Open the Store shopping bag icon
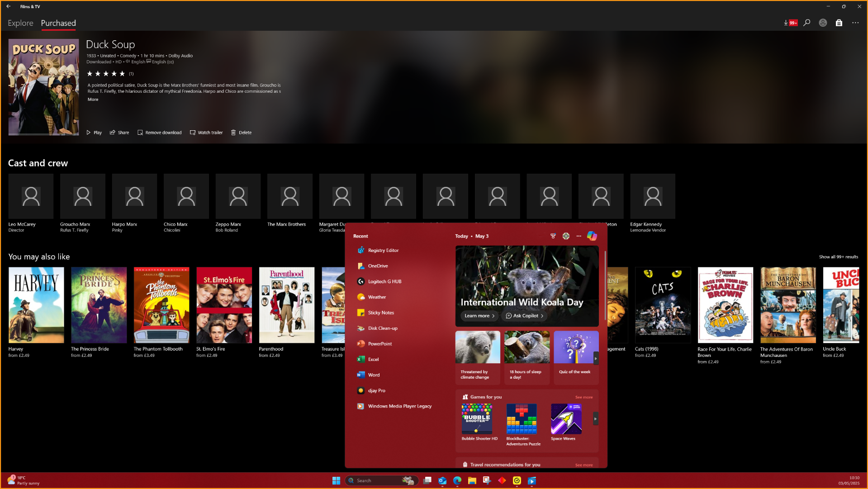The height and width of the screenshot is (489, 868). (839, 23)
